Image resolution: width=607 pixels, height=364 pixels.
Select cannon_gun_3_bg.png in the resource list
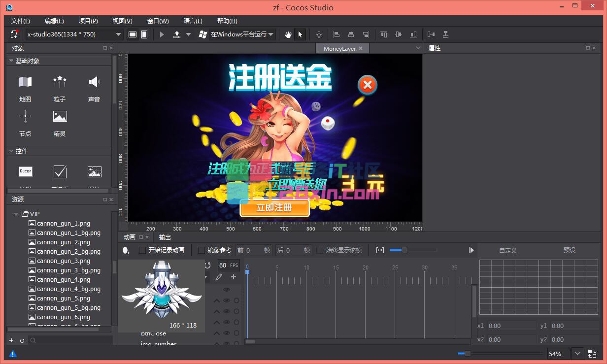click(68, 270)
